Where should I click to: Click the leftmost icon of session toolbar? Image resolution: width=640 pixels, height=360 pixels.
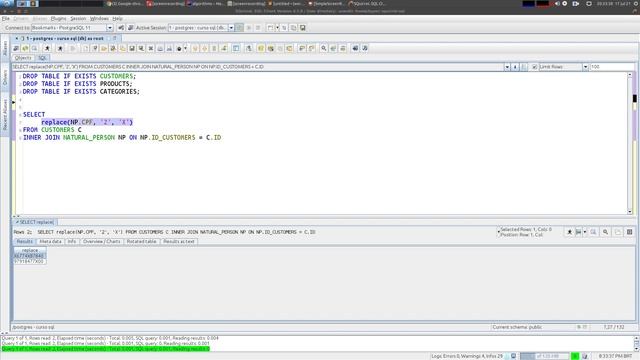click(x=16, y=48)
